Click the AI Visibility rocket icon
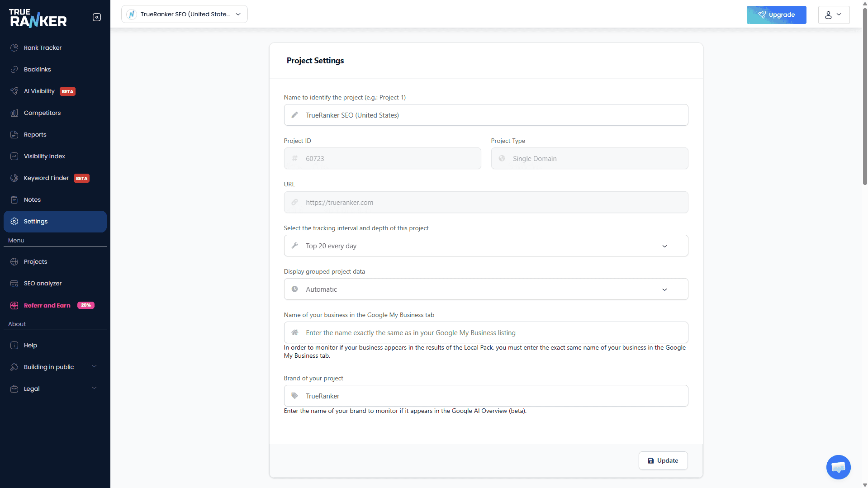 [14, 91]
